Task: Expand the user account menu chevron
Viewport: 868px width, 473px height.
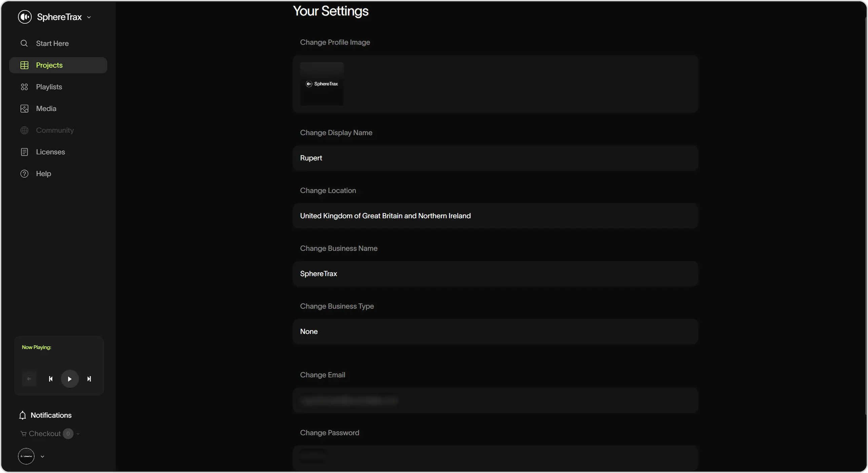Action: (x=42, y=457)
